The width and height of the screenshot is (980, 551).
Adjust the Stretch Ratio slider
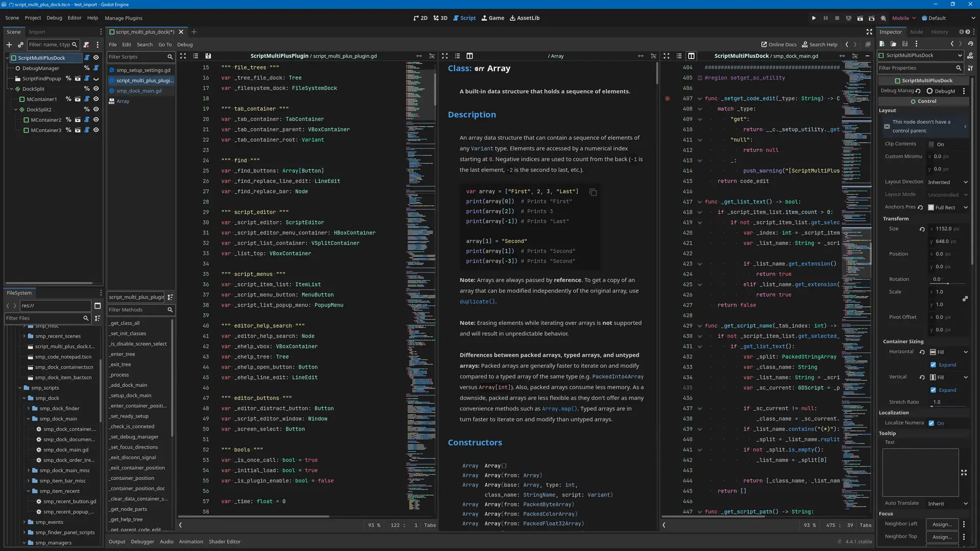coord(948,406)
